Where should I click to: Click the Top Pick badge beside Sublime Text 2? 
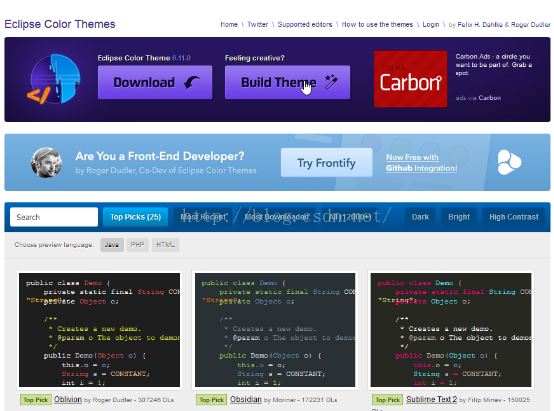388,400
